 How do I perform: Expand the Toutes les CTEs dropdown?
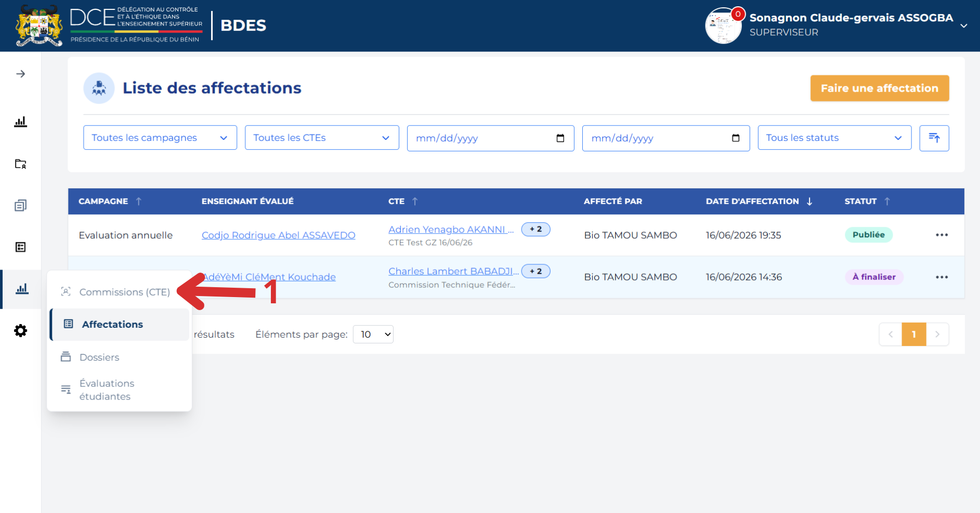point(322,138)
